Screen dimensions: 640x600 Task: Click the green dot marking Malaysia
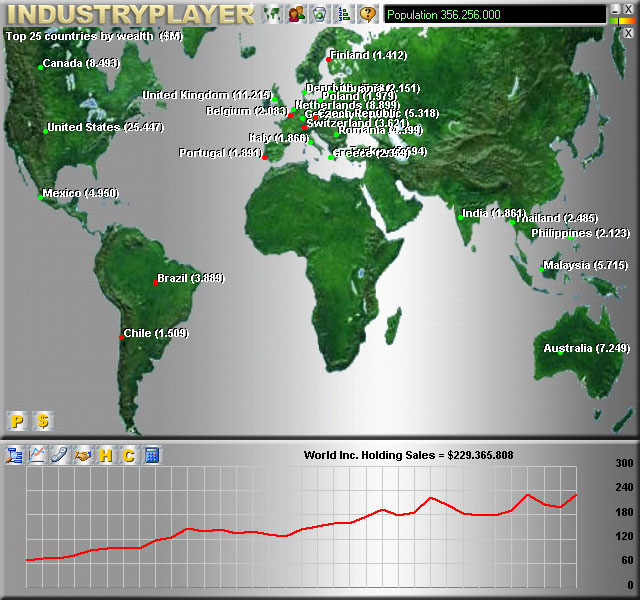coord(541,269)
